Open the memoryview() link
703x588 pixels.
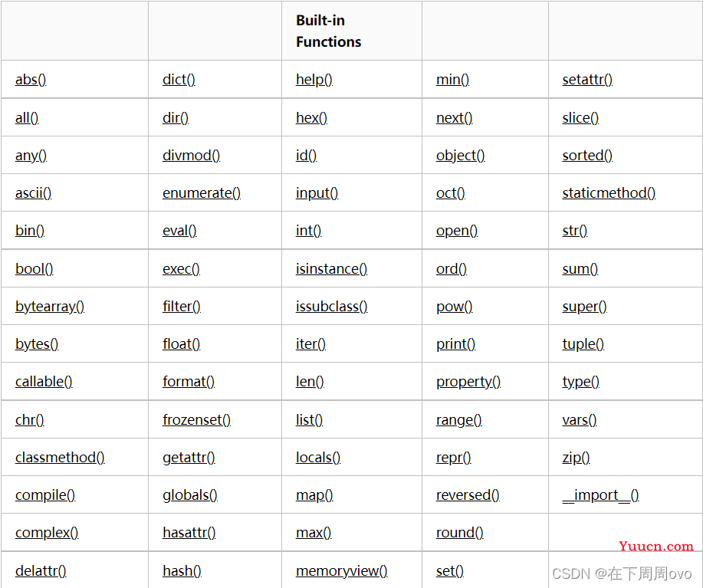(x=341, y=571)
